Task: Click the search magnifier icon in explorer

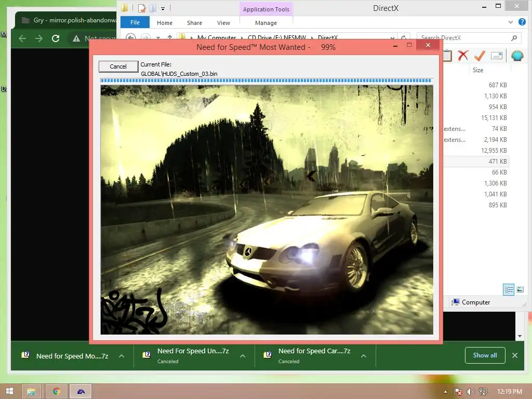Action: point(514,37)
